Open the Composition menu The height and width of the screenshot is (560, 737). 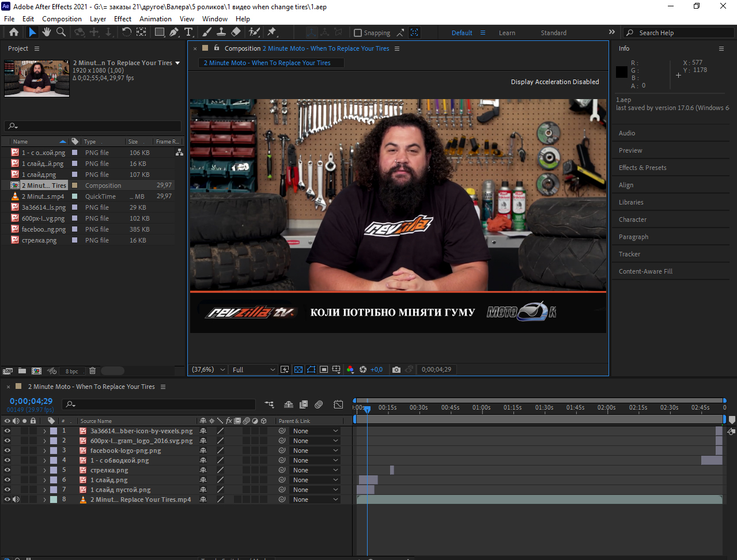[62, 19]
